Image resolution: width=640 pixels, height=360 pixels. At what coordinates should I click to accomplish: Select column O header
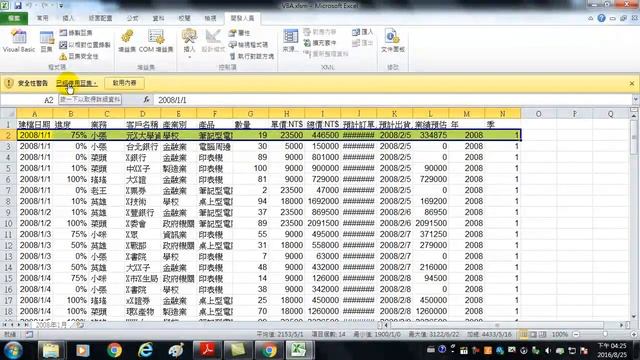point(538,113)
